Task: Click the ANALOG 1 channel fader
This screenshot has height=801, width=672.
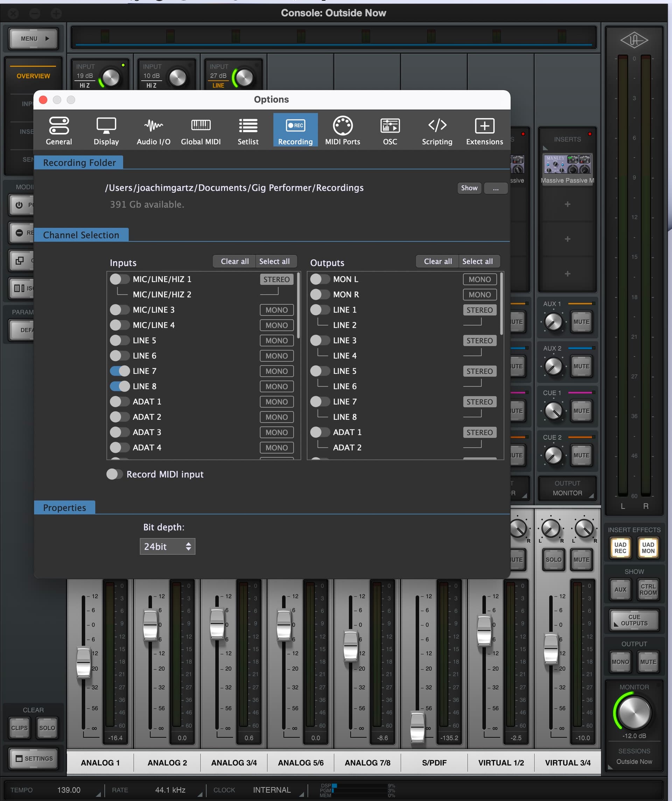Action: click(x=84, y=662)
